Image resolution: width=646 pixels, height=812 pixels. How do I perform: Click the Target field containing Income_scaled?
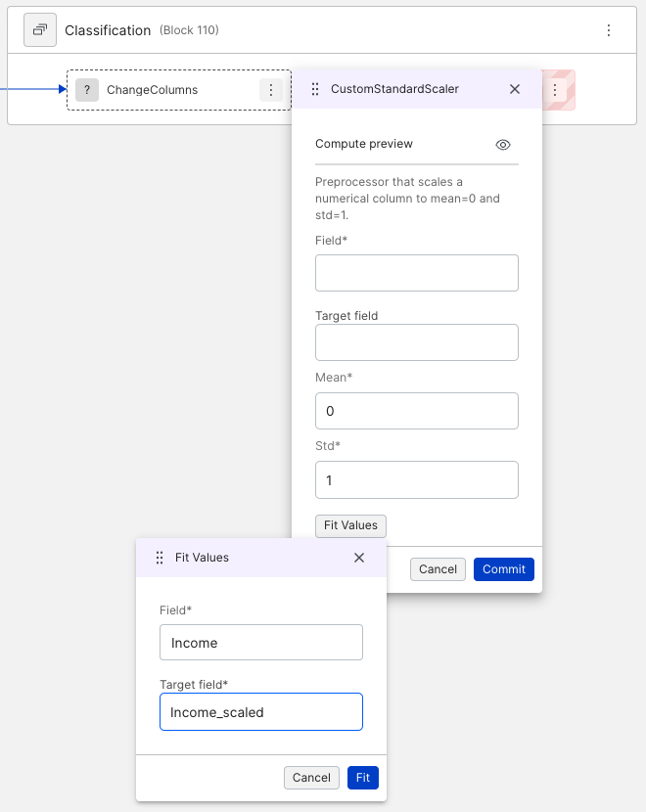[261, 711]
